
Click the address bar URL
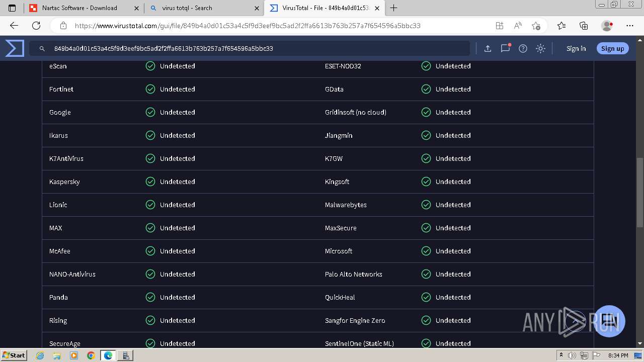(248, 26)
